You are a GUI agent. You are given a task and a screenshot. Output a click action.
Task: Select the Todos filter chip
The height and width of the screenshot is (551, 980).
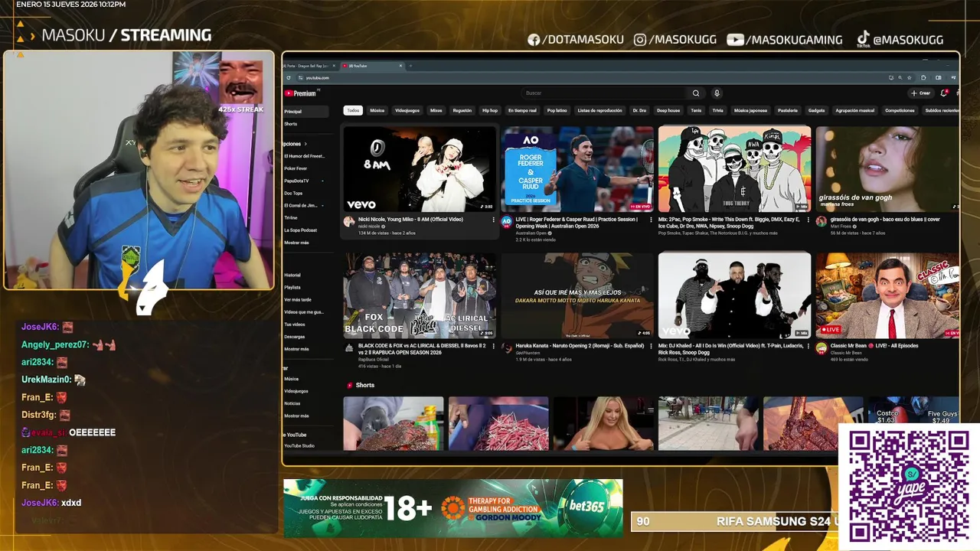pos(353,110)
